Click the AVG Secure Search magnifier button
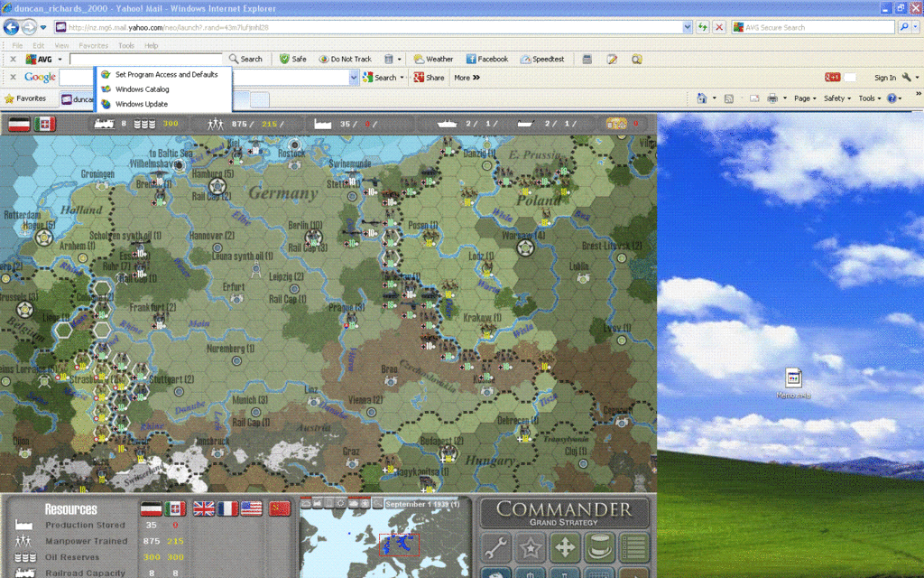924x578 pixels. pos(904,27)
